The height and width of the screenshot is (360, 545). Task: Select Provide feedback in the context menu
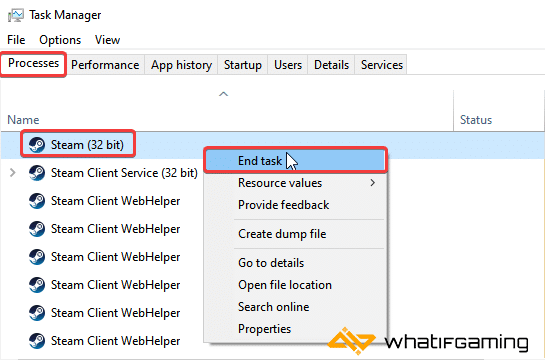[x=283, y=205]
